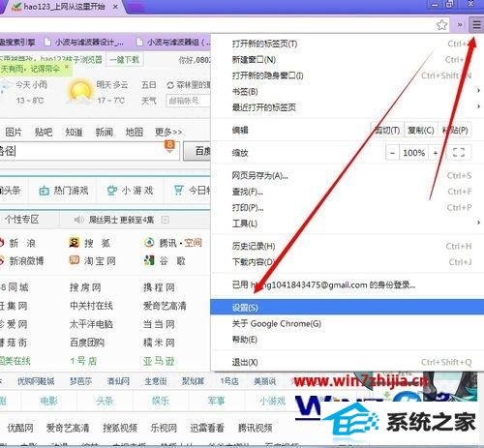Open the Chrome hamburger menu button
The width and height of the screenshot is (484, 448).
coord(476,24)
